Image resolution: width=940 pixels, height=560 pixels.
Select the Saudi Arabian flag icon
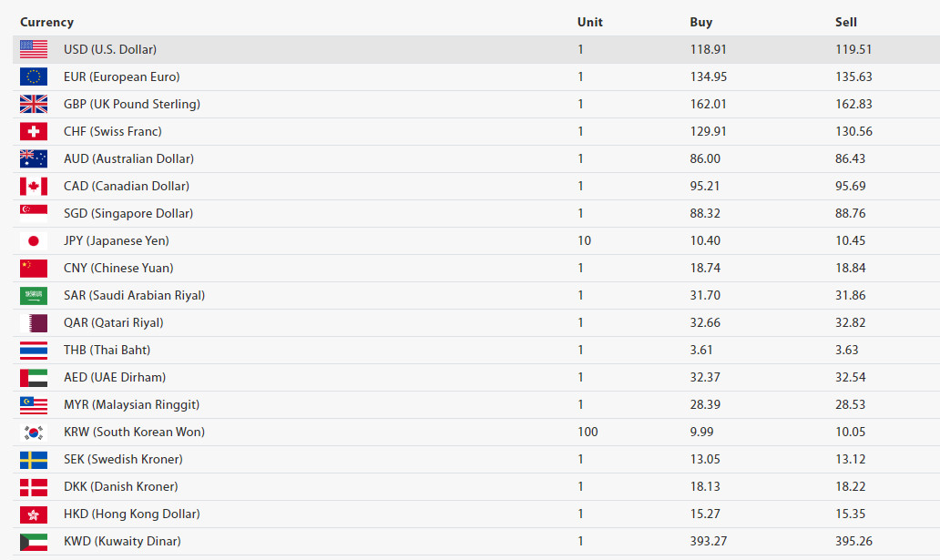34,295
